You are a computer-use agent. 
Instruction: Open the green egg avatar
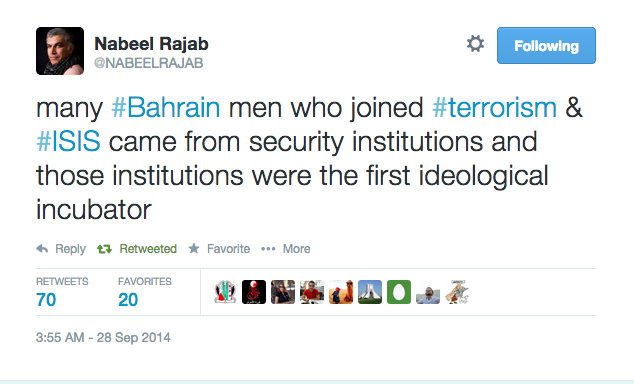click(399, 292)
